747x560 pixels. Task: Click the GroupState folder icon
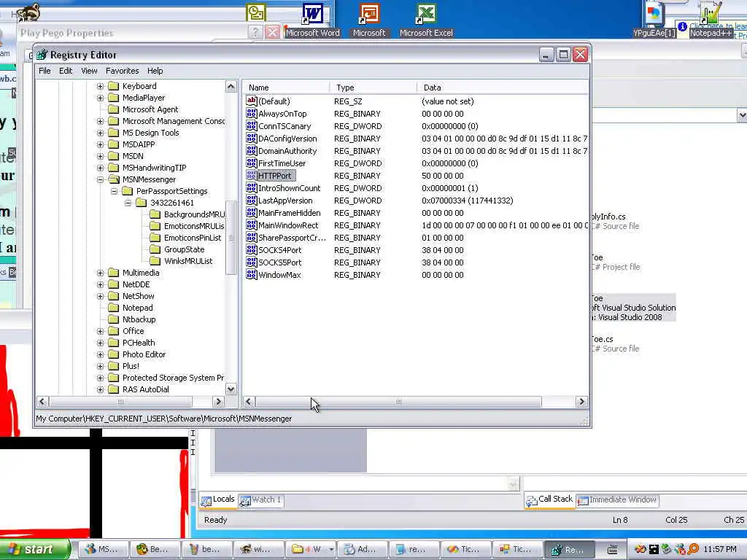point(155,249)
